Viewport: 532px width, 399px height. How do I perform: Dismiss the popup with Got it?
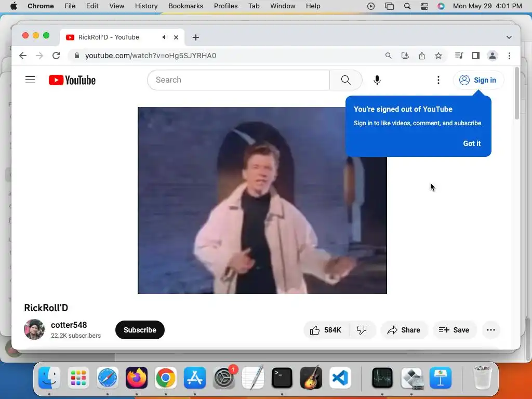point(472,143)
